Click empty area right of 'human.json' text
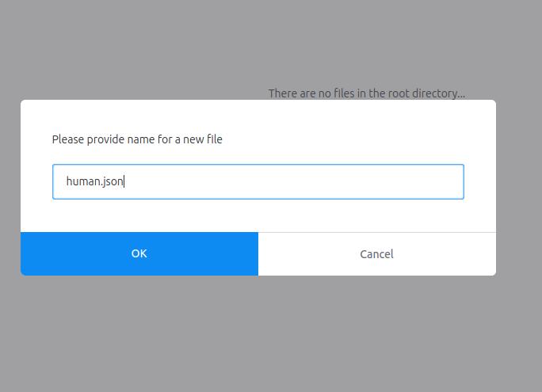 317,181
